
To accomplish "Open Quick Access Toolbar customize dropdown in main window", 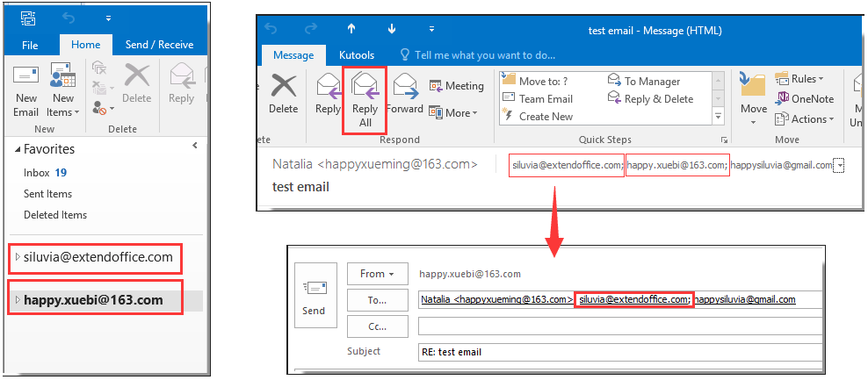I will 109,18.
